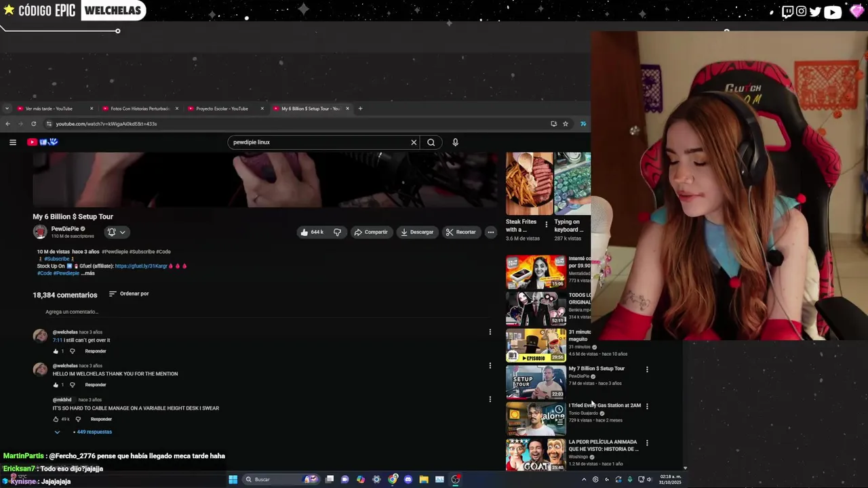This screenshot has width=868, height=488.
Task: Dislike the @mkbhd cable manage comment
Action: coord(78,419)
